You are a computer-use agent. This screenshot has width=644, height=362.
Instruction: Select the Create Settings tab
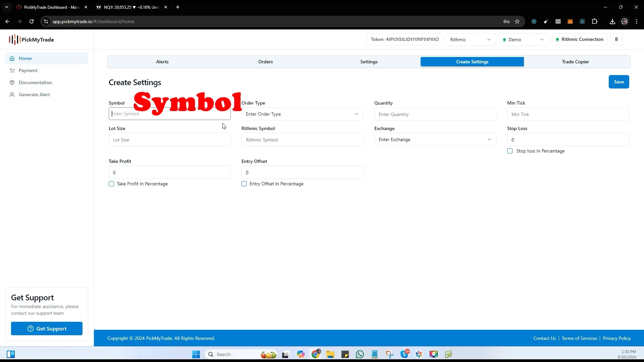472,62
